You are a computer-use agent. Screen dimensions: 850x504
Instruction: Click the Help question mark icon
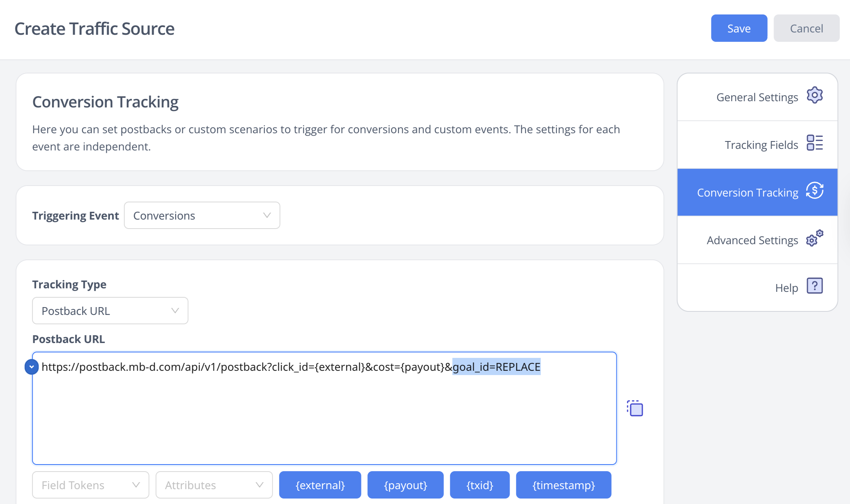point(815,286)
